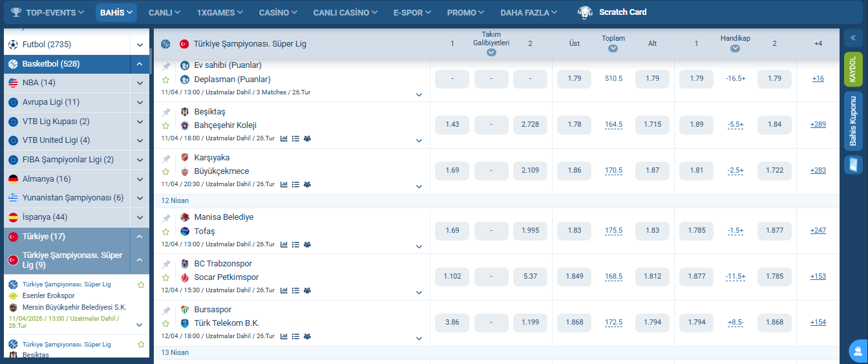Favorite the Esenler Erokspor match in sidebar
The width and height of the screenshot is (868, 364).
click(x=141, y=284)
